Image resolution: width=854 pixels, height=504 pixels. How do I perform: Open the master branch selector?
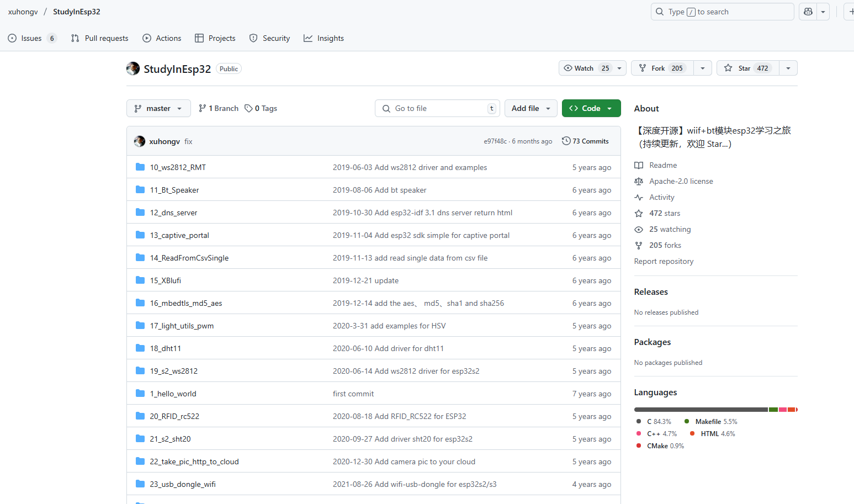pyautogui.click(x=158, y=108)
